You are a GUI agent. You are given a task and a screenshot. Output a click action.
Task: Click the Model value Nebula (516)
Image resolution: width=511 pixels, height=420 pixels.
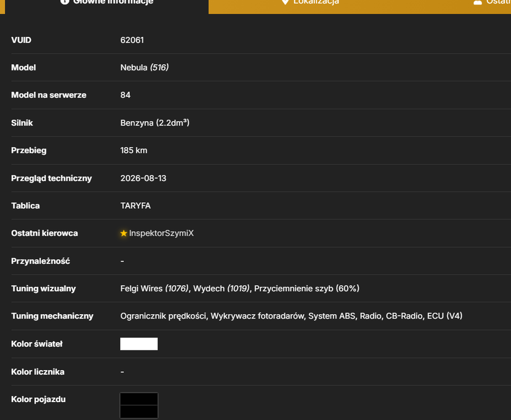[x=145, y=67]
